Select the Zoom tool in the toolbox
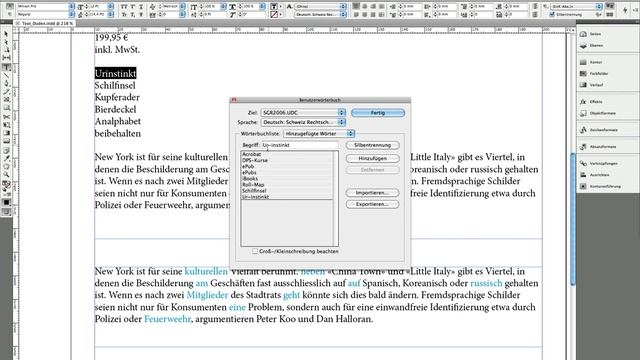 pyautogui.click(x=6, y=175)
